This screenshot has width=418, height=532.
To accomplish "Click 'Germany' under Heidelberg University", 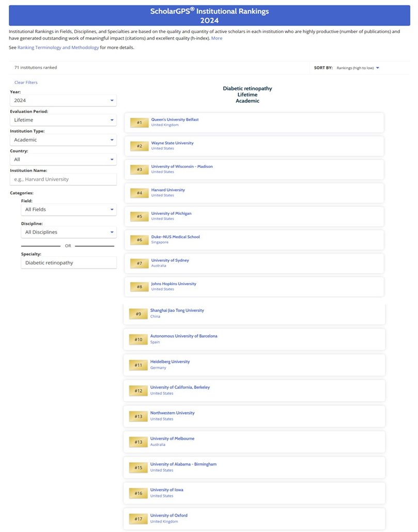I will pos(158,367).
